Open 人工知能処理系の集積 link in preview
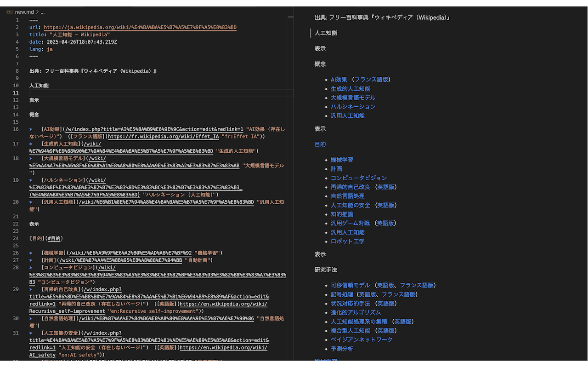 pyautogui.click(x=359, y=322)
